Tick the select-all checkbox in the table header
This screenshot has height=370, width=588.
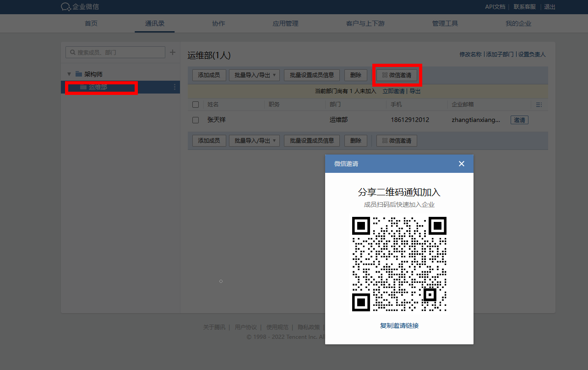pyautogui.click(x=196, y=105)
